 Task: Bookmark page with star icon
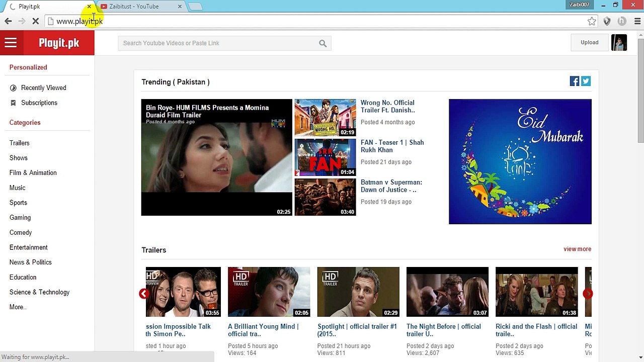pyautogui.click(x=592, y=21)
